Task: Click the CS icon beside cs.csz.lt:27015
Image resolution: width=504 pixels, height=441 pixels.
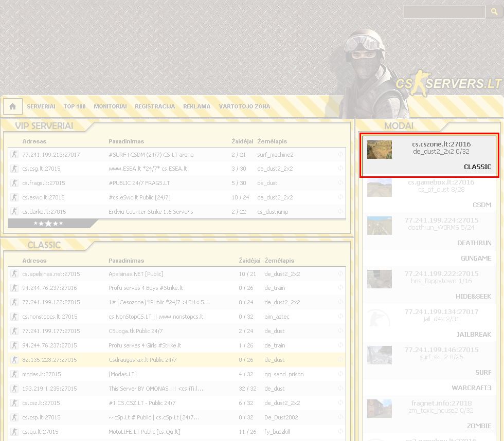Action: point(14,403)
